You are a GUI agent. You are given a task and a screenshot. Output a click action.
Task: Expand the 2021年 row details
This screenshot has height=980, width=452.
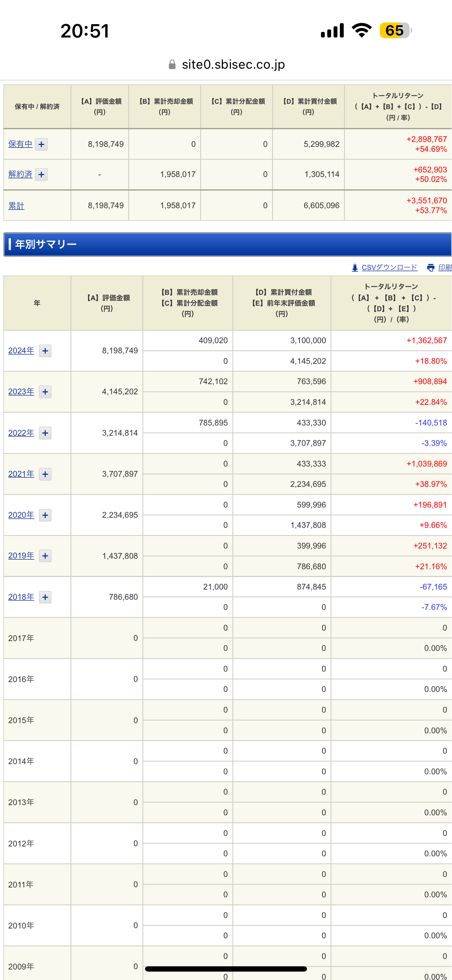(45, 474)
